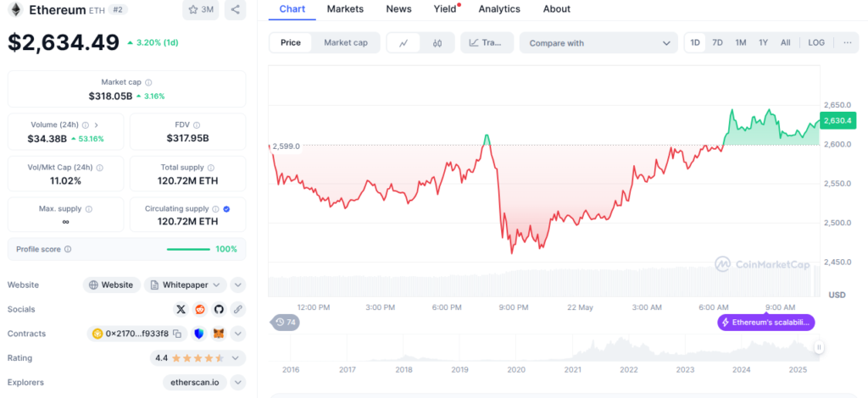
Task: Expand more links in Website row
Action: coord(238,285)
